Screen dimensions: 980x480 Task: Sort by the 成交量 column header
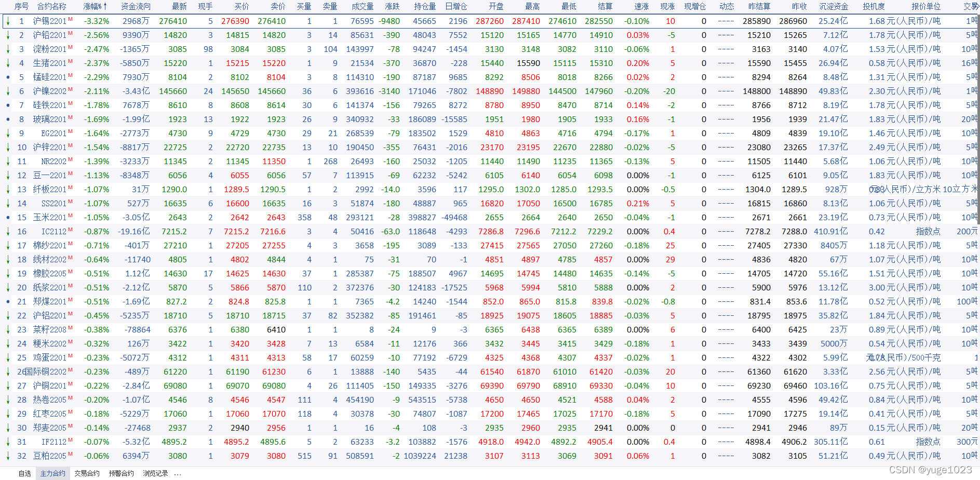coord(363,6)
